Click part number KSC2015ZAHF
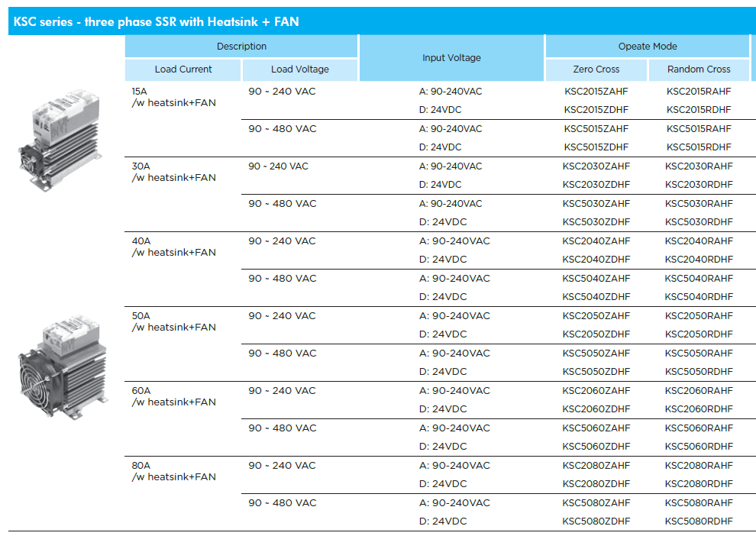 point(596,91)
